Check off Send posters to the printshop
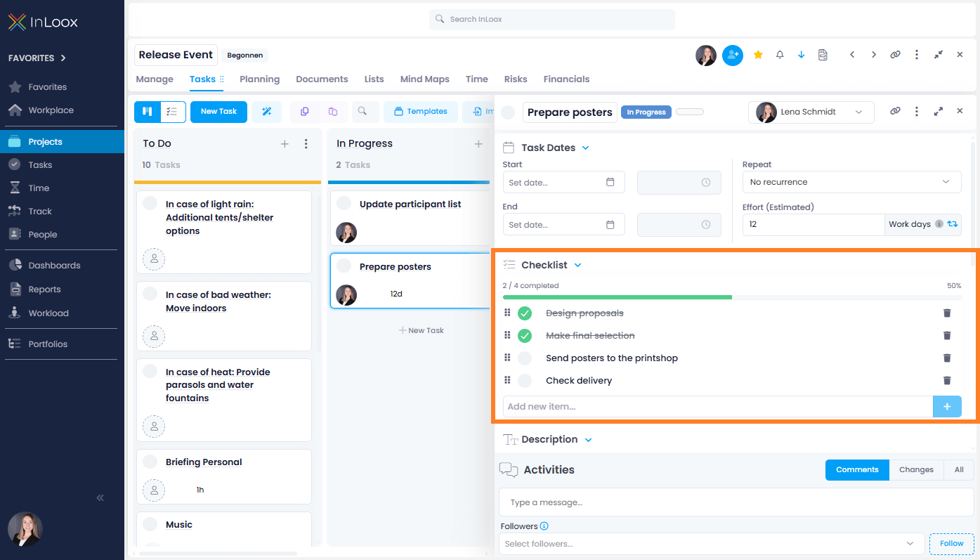 pos(524,358)
